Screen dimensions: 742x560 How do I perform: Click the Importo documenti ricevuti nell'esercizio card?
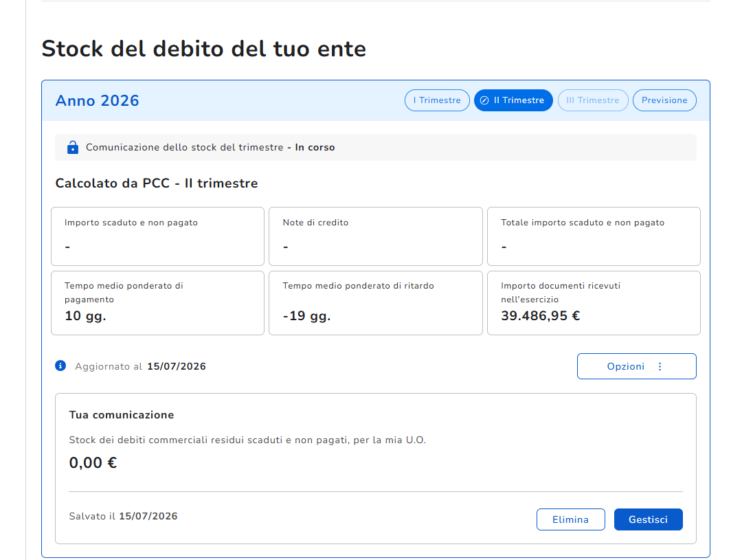coord(594,303)
